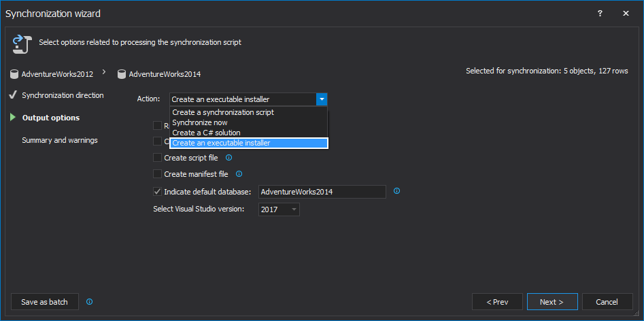The width and height of the screenshot is (644, 321).
Task: Uncheck Indicate default database checkbox
Action: coord(158,192)
